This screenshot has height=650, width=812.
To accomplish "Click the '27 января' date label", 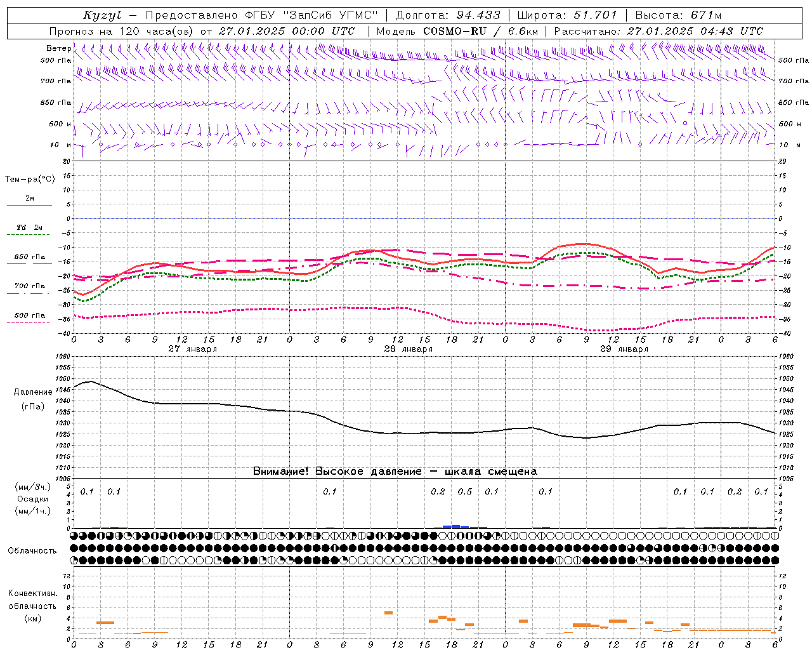I will (x=192, y=349).
